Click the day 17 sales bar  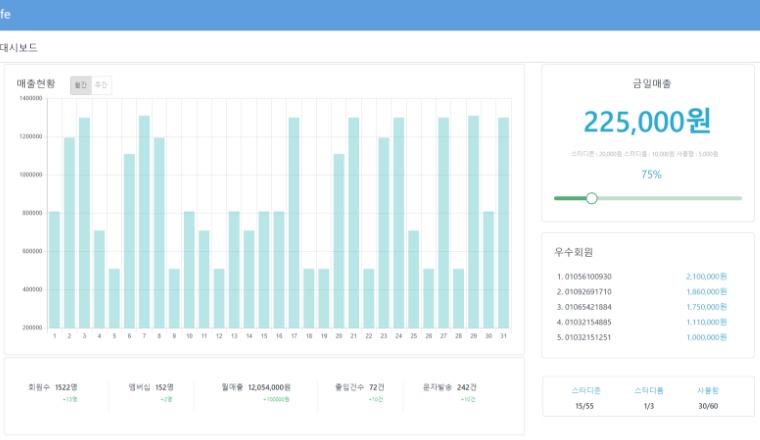pos(294,223)
